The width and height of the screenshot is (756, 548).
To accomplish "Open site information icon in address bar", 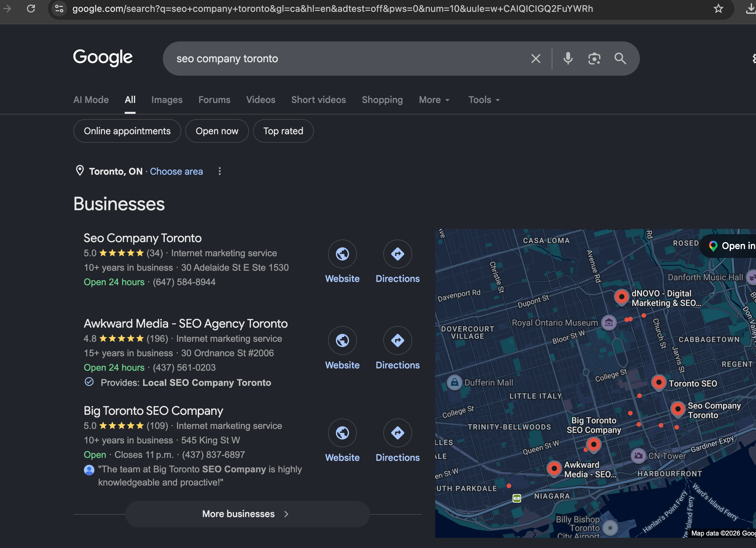I will [59, 9].
